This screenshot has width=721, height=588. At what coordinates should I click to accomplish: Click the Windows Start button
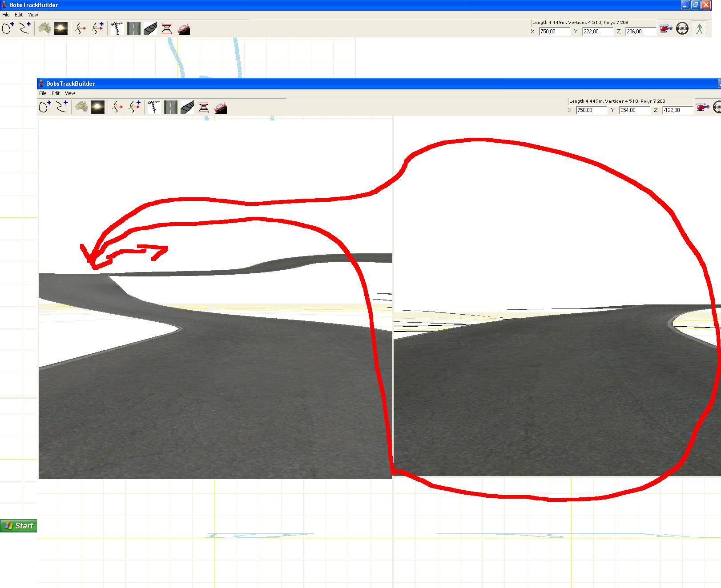(x=18, y=526)
